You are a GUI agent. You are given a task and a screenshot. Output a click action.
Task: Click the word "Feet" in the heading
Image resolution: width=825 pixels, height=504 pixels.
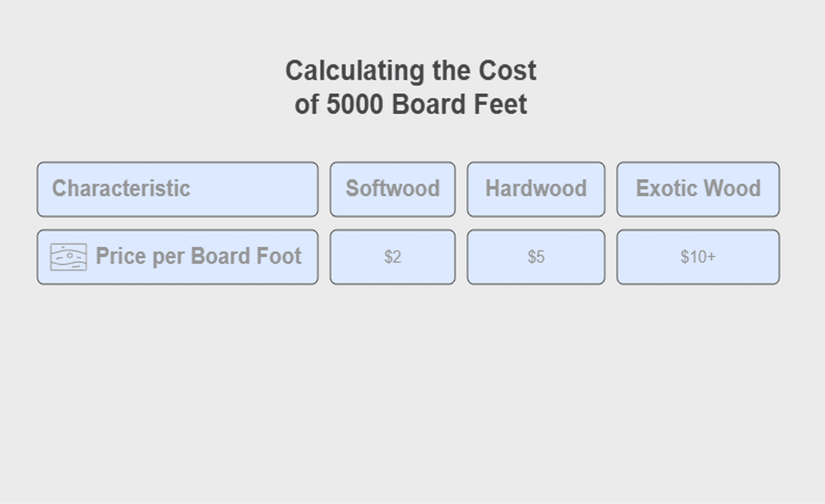pyautogui.click(x=501, y=105)
